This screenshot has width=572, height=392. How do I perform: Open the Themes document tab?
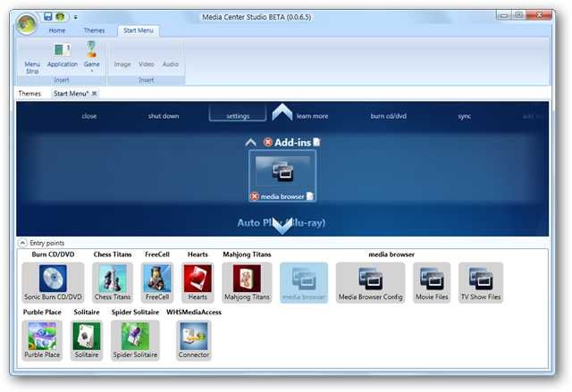click(29, 93)
